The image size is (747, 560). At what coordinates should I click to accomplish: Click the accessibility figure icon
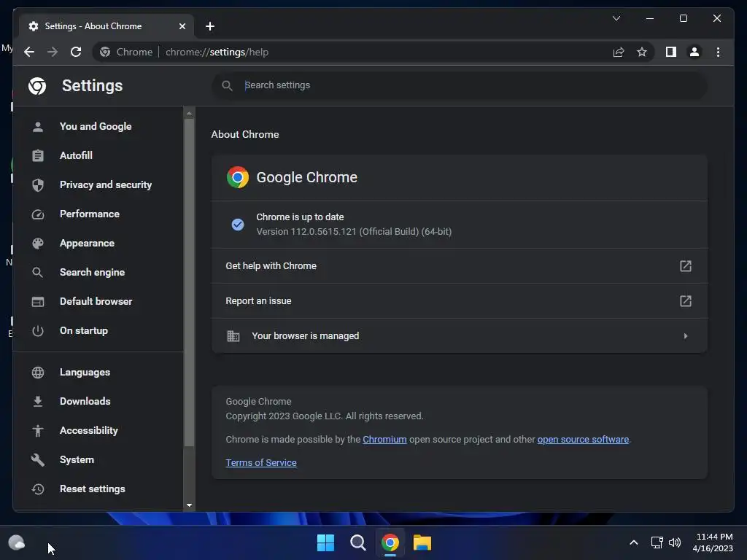click(38, 430)
